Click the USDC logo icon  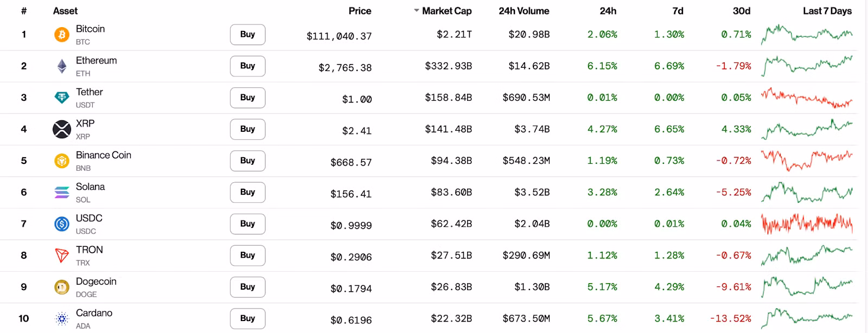pyautogui.click(x=62, y=223)
